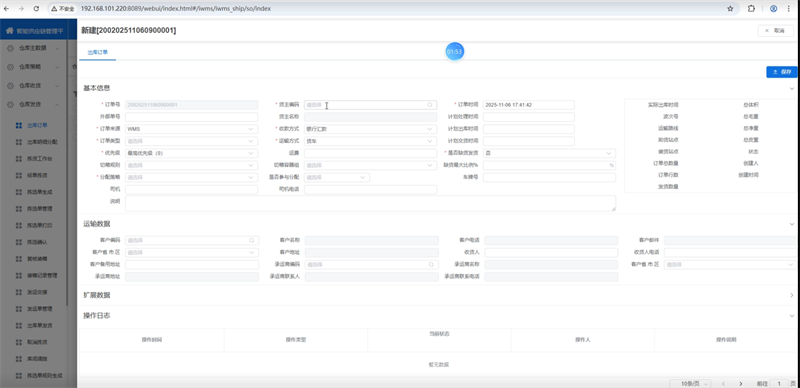Click the 取消 button at top right
The image size is (800, 388).
tap(775, 31)
